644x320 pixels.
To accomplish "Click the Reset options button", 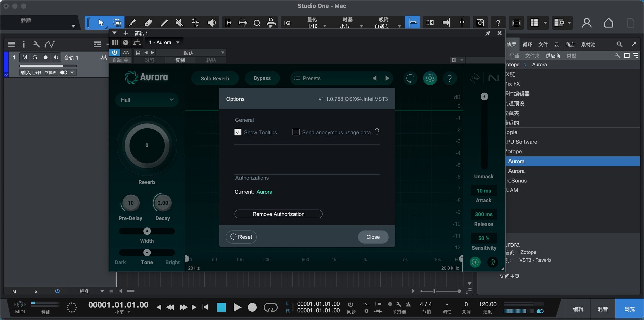I will (241, 237).
